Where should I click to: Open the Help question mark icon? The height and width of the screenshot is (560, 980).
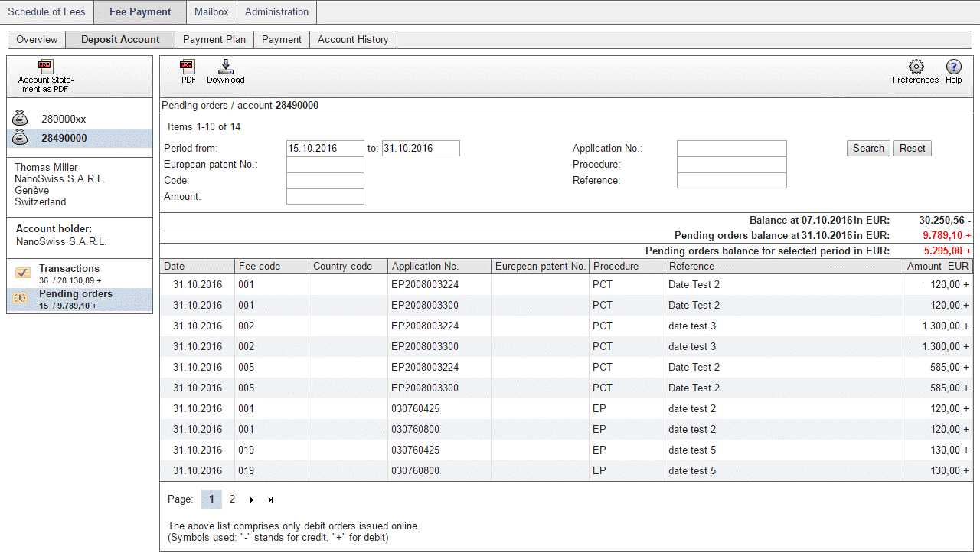coord(954,67)
